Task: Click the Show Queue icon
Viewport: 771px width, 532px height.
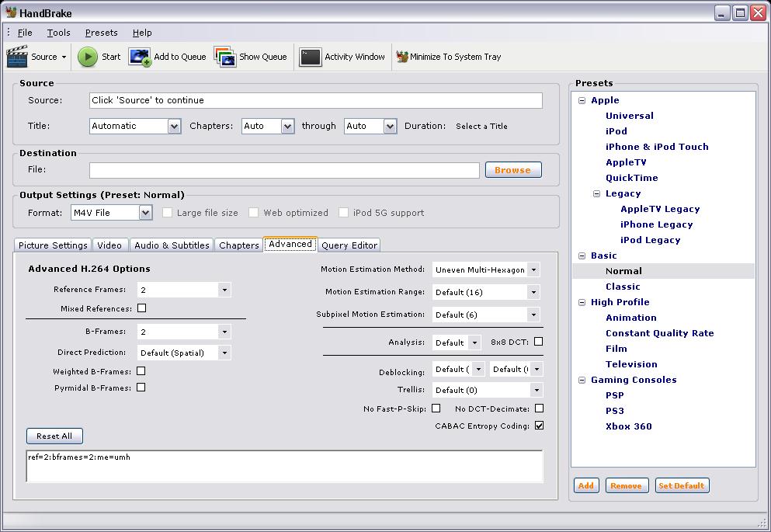Action: [225, 57]
